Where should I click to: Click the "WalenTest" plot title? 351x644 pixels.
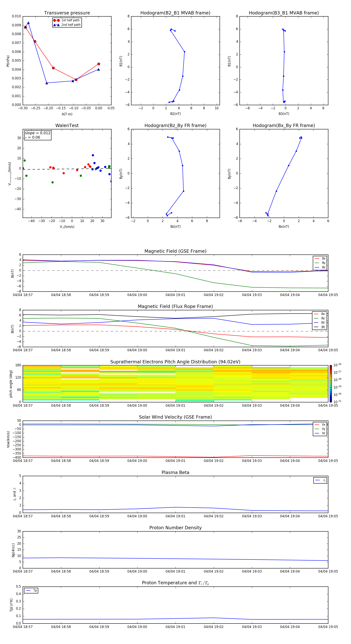(67, 125)
